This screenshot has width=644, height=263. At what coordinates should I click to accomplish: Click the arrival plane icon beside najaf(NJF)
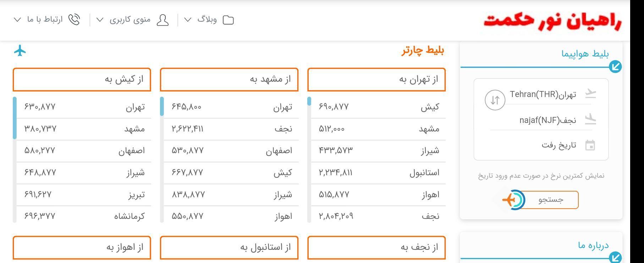coord(590,119)
